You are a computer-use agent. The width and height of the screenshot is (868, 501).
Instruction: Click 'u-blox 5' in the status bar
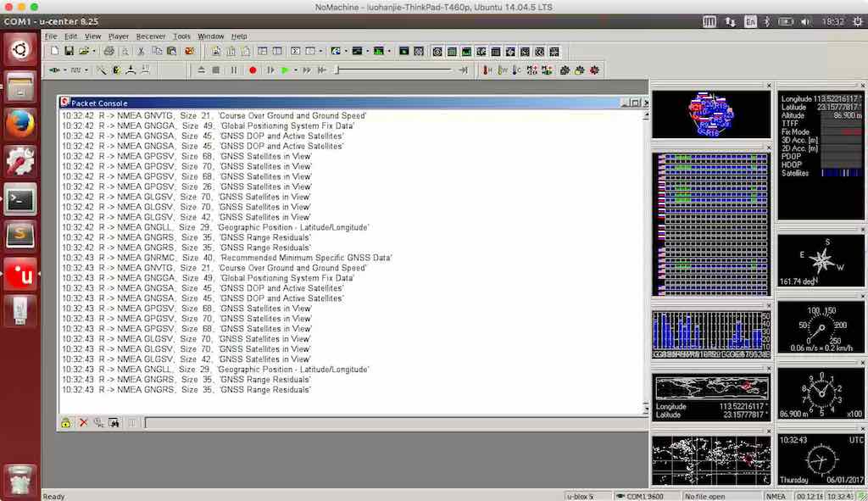coord(580,497)
